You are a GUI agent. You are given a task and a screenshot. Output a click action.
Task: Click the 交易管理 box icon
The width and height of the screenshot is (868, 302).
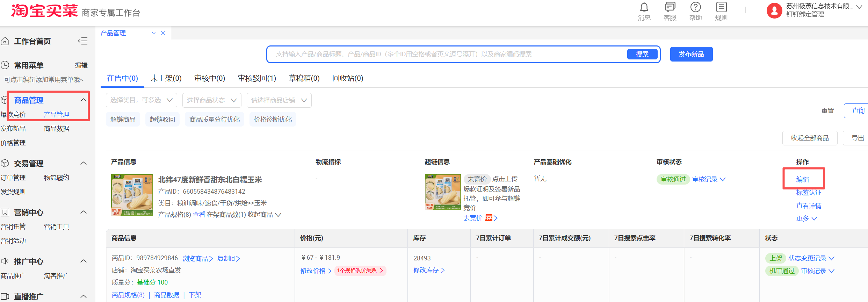point(5,163)
